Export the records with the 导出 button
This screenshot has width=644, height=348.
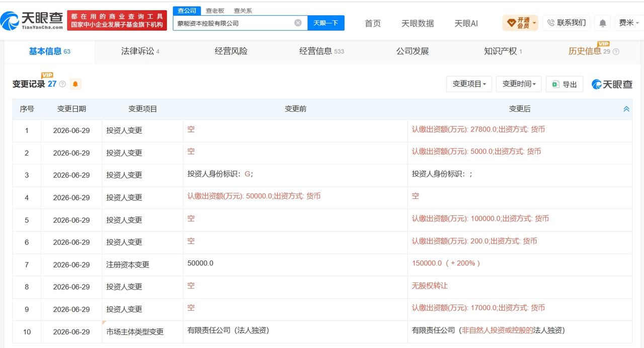pos(565,84)
